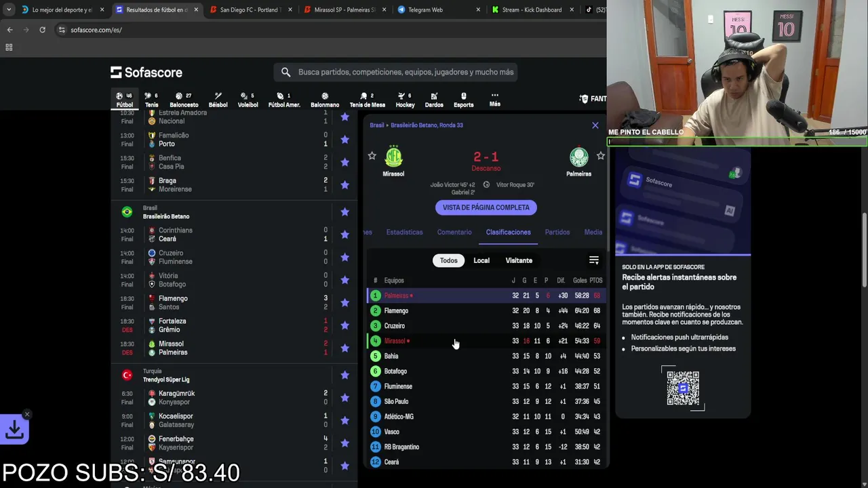Click Vista de página completa button
Screen dimensions: 868x488
click(486, 207)
